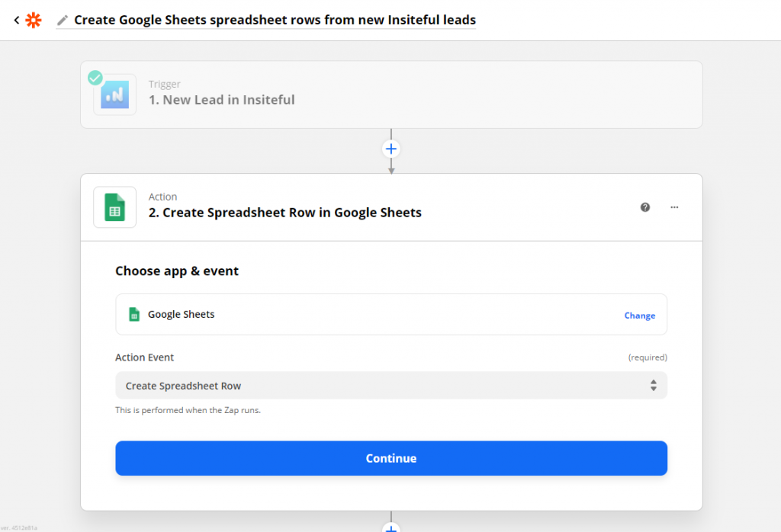Click the Google Sheets action step icon
The height and width of the screenshot is (532, 781).
[114, 207]
